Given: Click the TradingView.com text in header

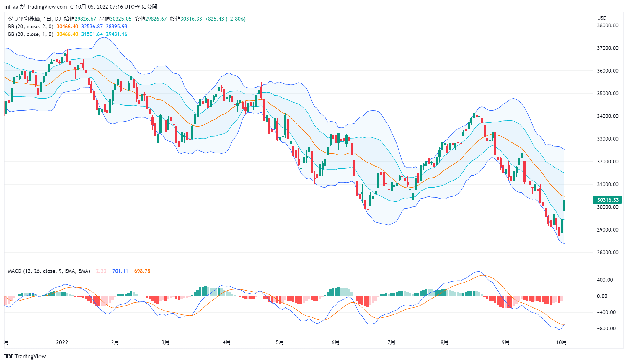Looking at the screenshot, I should coord(47,7).
